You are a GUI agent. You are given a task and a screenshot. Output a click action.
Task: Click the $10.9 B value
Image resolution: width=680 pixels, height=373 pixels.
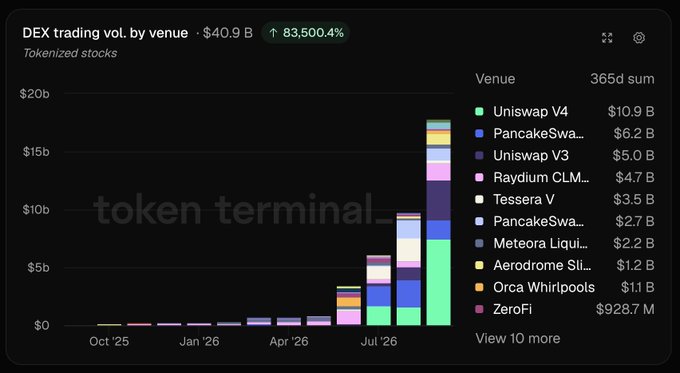click(631, 111)
